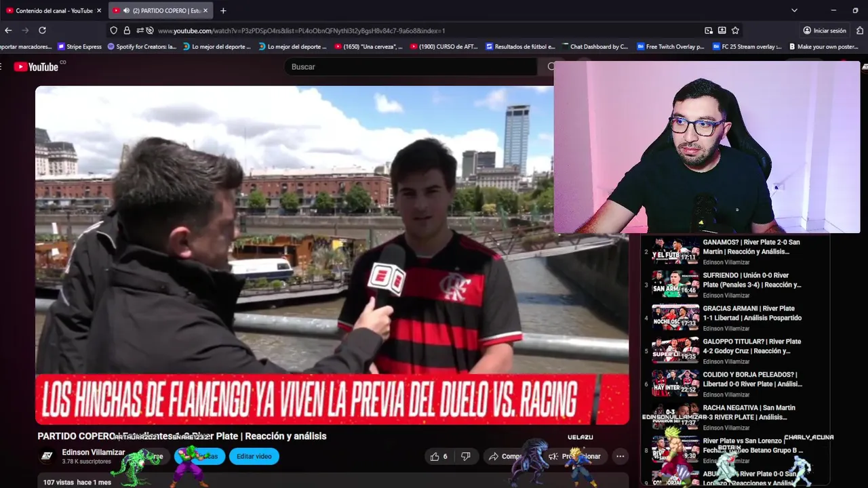Open the list all tabs dropdown arrow
Image resolution: width=868 pixels, height=488 pixels.
794,11
